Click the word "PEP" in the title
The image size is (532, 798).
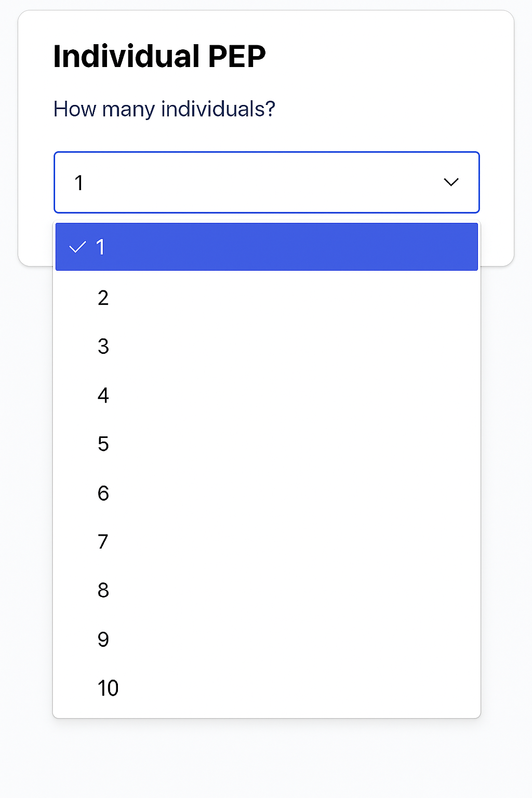[237, 56]
